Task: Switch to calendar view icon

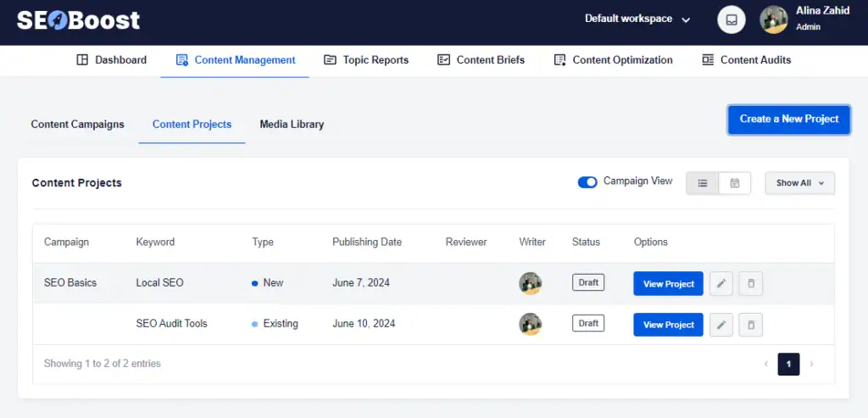Action: click(735, 183)
